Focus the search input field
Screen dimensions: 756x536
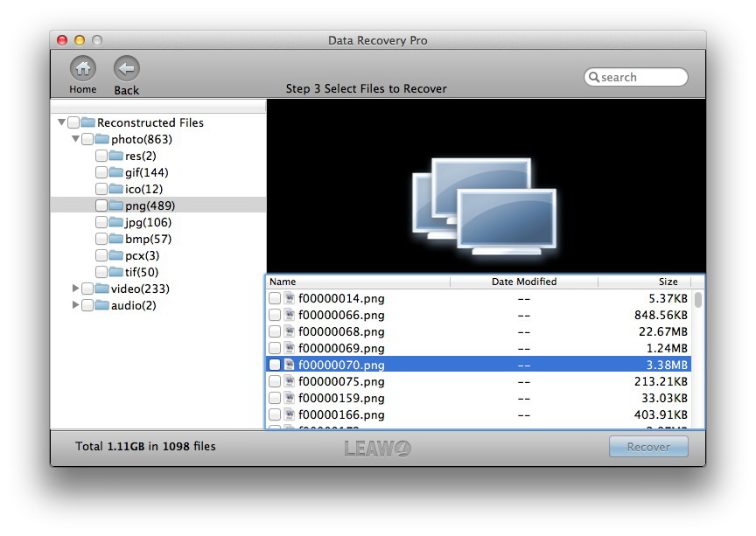(x=636, y=77)
